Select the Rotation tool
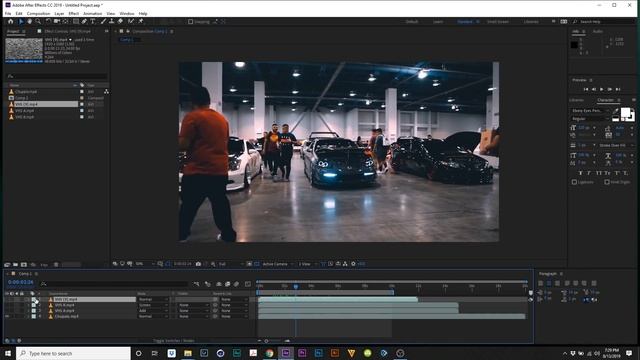The width and height of the screenshot is (640, 360). [48, 21]
